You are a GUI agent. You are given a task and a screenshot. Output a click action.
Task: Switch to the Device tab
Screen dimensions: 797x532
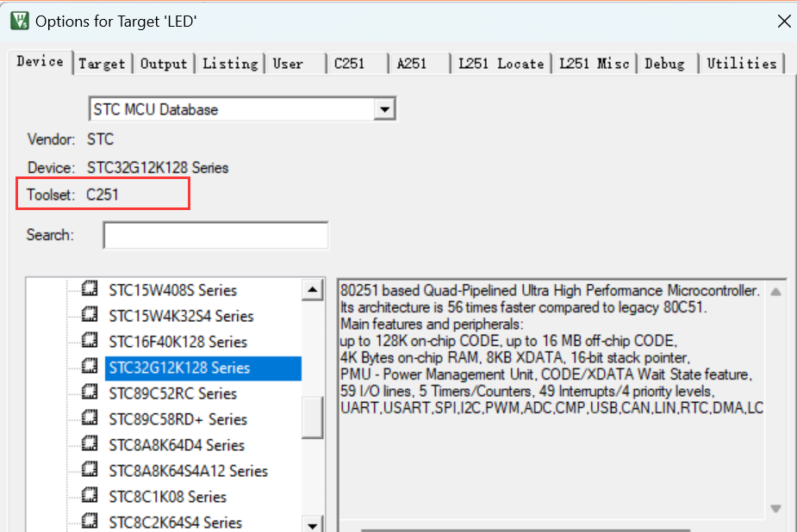pos(40,62)
